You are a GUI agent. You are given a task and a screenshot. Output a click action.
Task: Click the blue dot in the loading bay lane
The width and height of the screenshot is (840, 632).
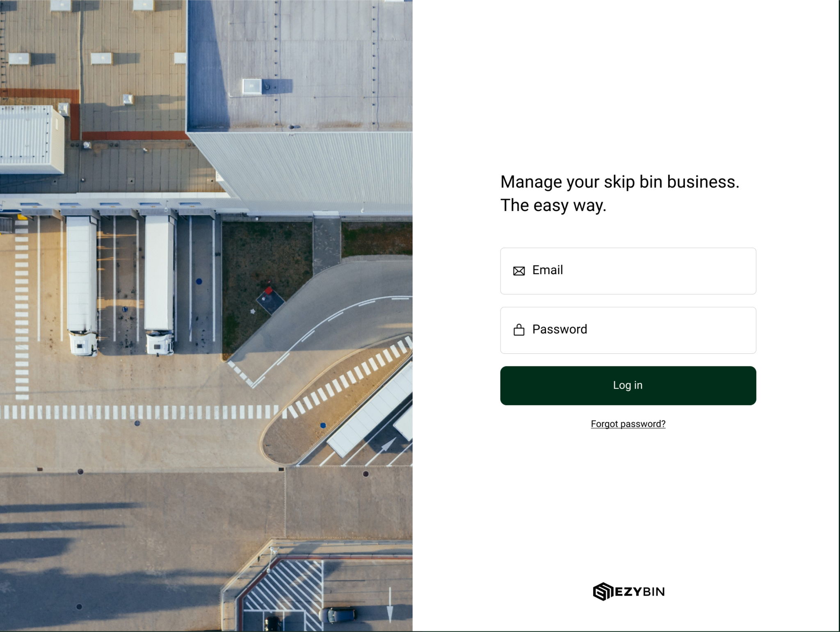(199, 281)
